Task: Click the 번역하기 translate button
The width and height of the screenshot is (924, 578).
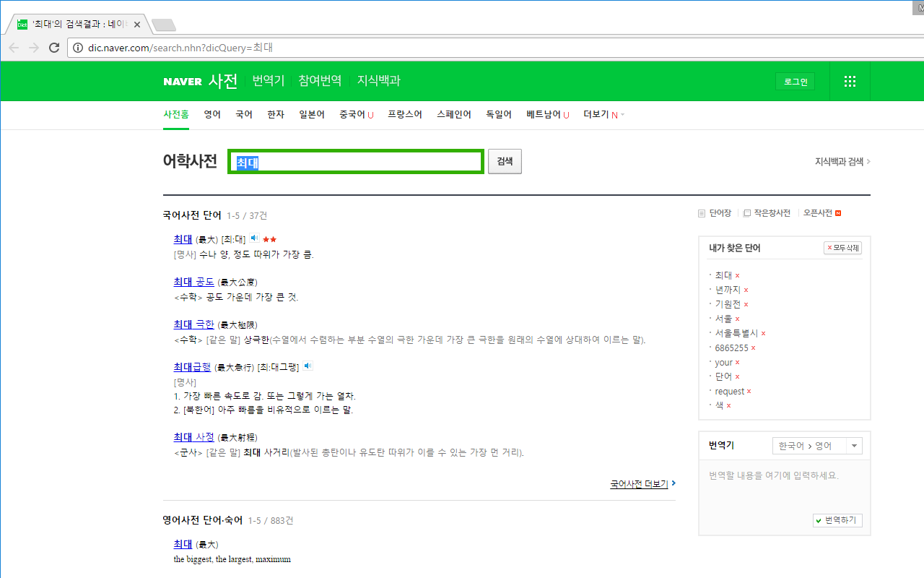Action: click(x=837, y=520)
